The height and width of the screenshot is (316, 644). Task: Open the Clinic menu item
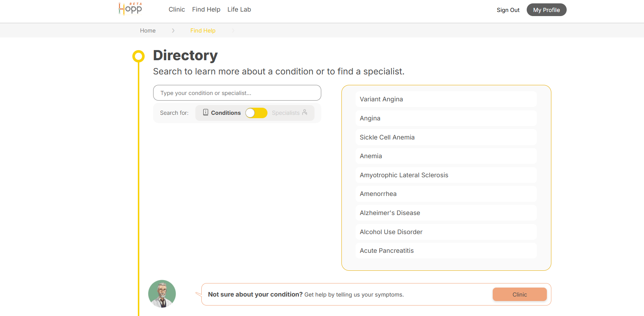click(x=177, y=10)
